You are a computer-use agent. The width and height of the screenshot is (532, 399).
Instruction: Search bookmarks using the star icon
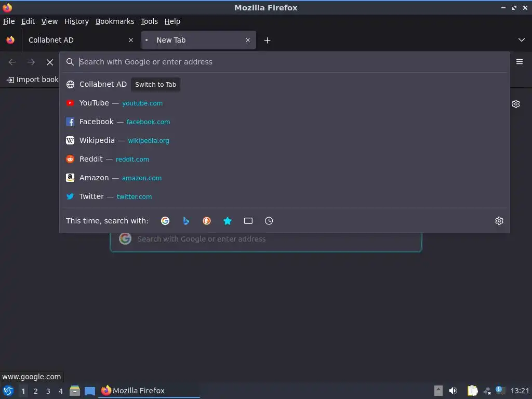(228, 221)
